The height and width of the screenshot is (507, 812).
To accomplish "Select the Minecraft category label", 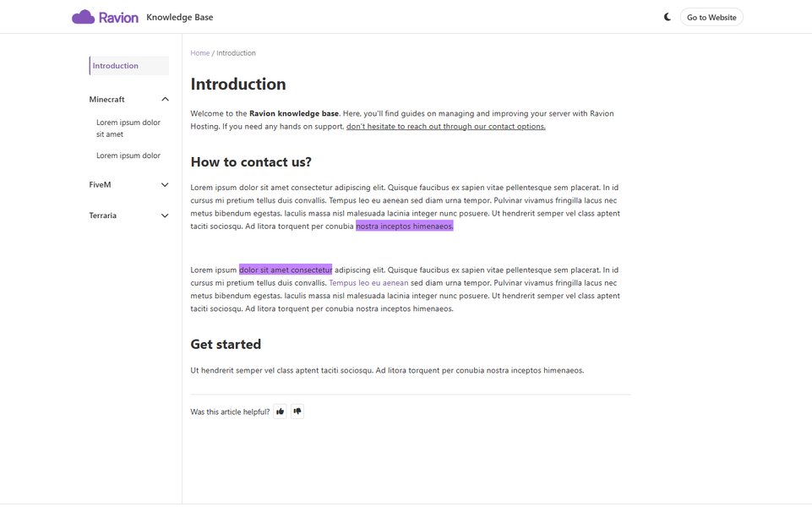I will click(106, 100).
